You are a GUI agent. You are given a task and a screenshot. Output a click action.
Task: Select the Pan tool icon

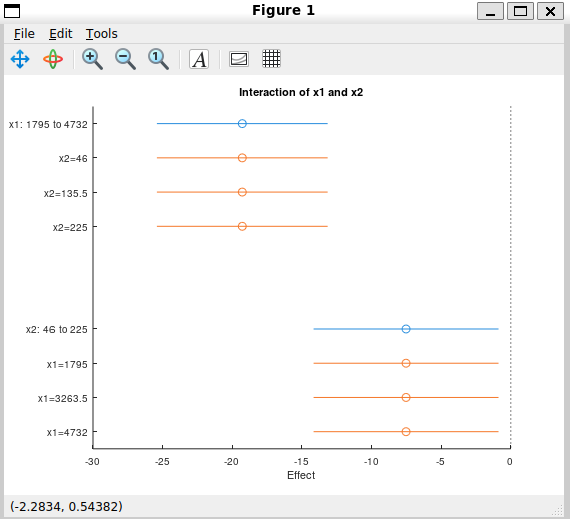pos(20,59)
